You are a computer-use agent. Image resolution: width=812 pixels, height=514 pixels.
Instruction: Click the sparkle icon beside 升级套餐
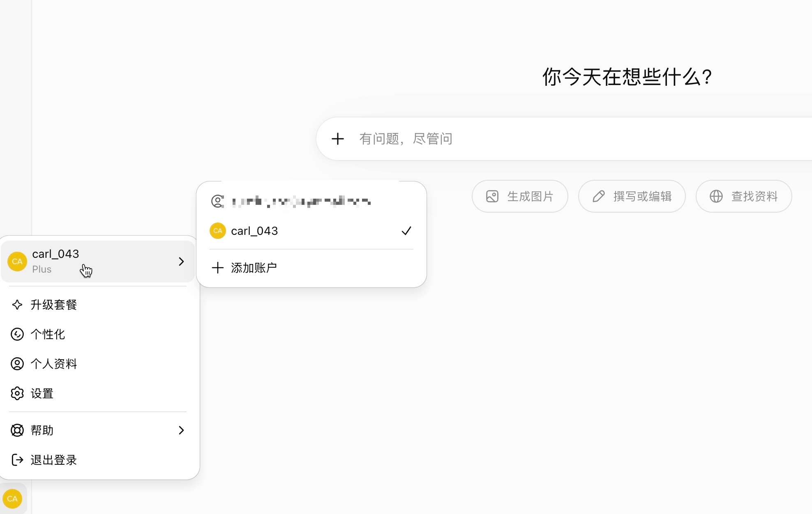point(17,305)
